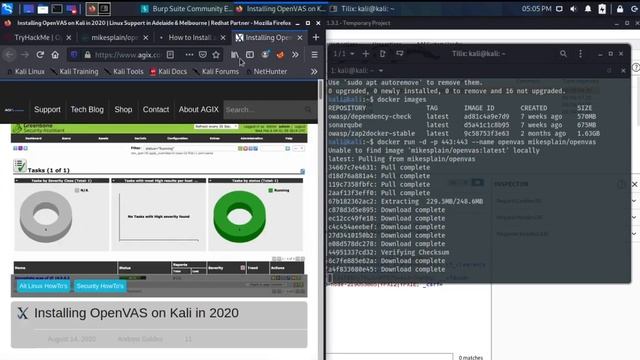This screenshot has height=360, width=640.
Task: Click the Firefox URL address bar
Action: point(127,55)
